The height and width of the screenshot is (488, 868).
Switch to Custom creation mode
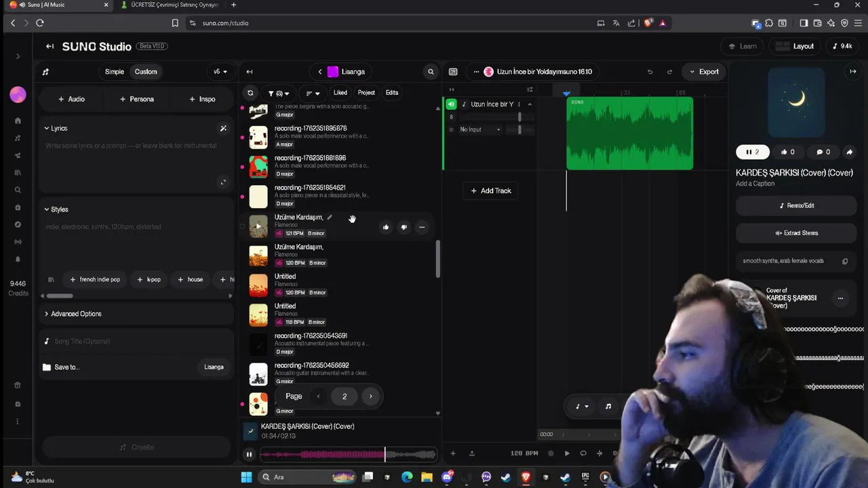(146, 72)
